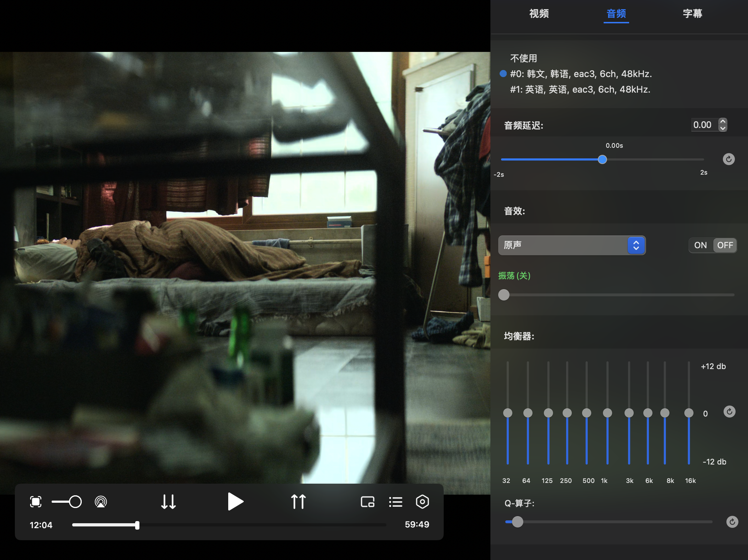Switch sound effects ON

click(700, 245)
